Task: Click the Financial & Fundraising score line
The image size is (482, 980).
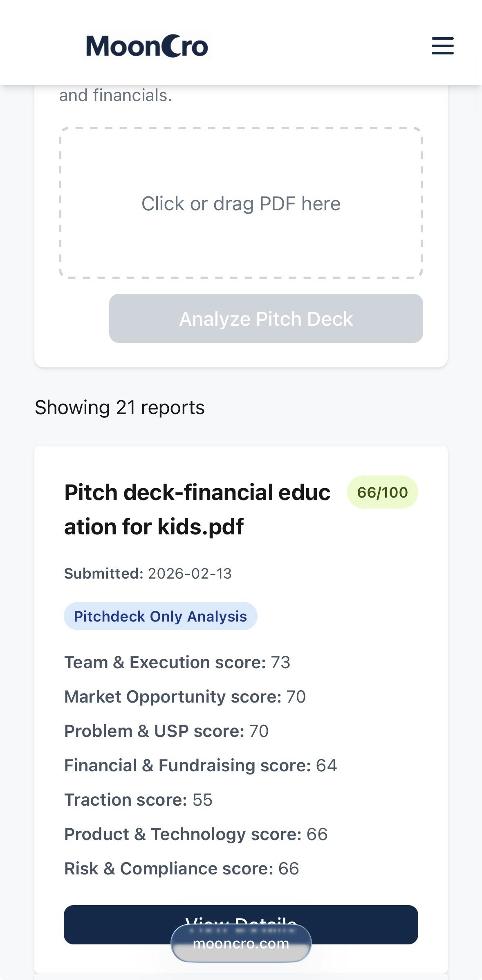Action: point(201,765)
